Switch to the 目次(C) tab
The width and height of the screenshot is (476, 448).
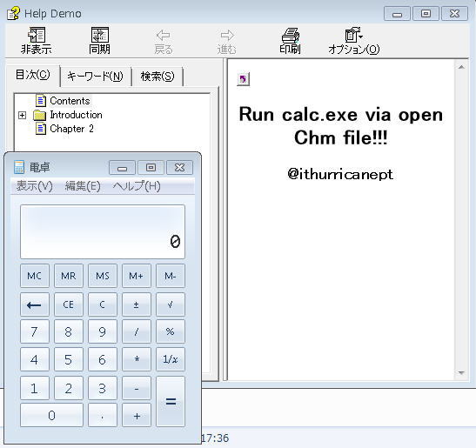point(33,75)
